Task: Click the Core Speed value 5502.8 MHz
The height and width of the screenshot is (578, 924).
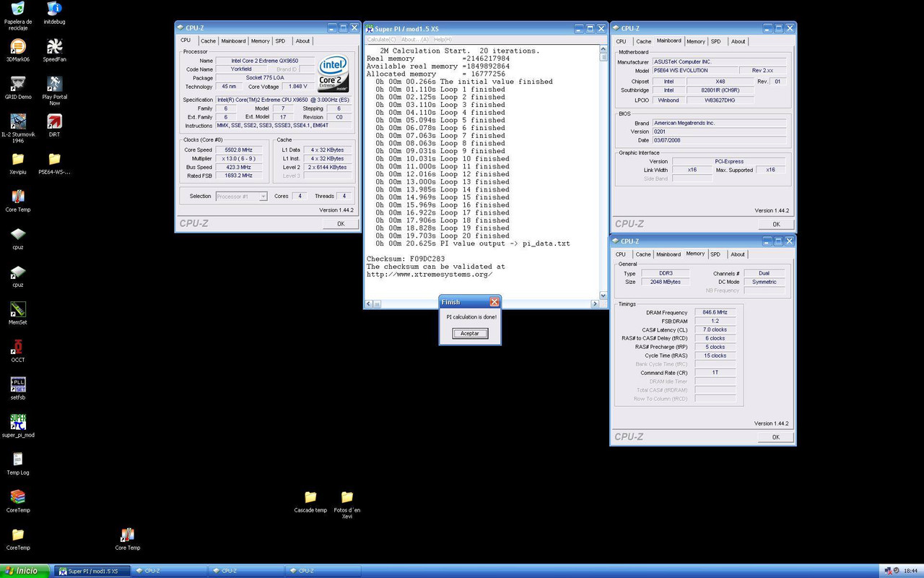Action: point(239,150)
